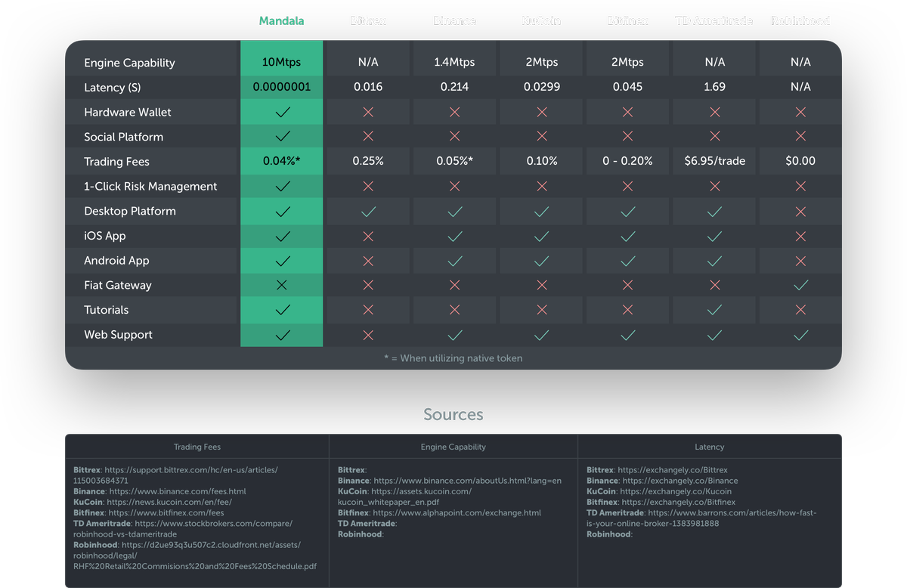Screen dimensions: 907x588
Task: Click Bittrex's 0.25% trading fee
Action: (x=368, y=161)
